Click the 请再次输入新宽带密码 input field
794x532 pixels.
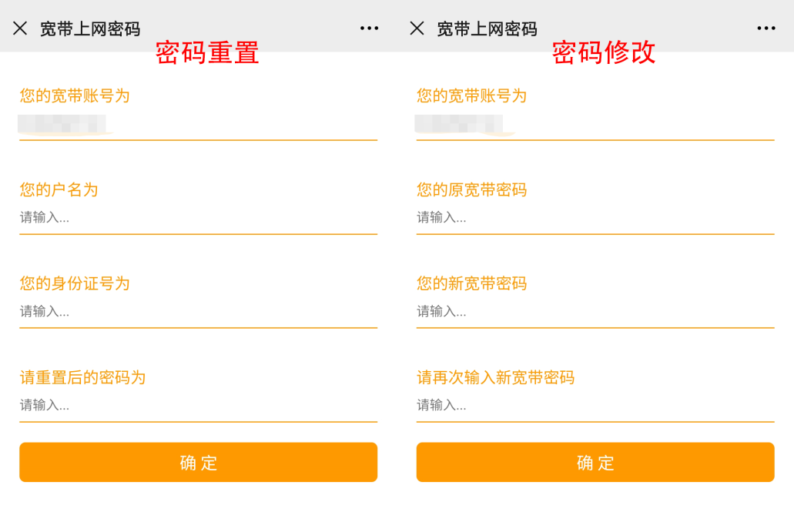click(595, 406)
